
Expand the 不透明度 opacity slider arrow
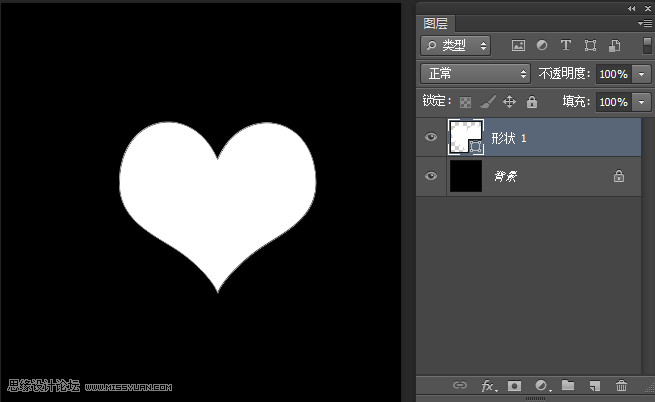(640, 74)
